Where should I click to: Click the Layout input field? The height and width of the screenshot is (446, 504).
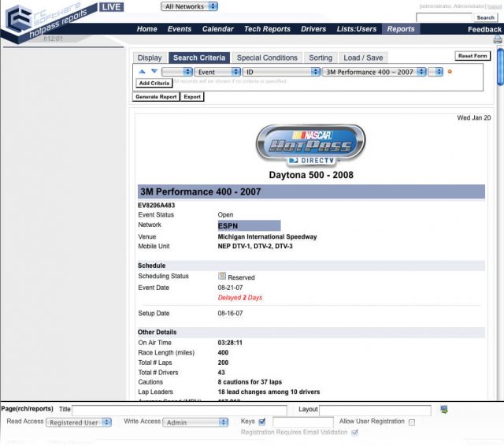click(375, 410)
